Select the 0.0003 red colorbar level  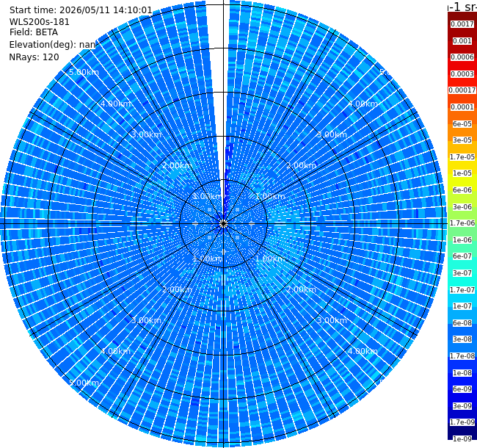coord(462,74)
